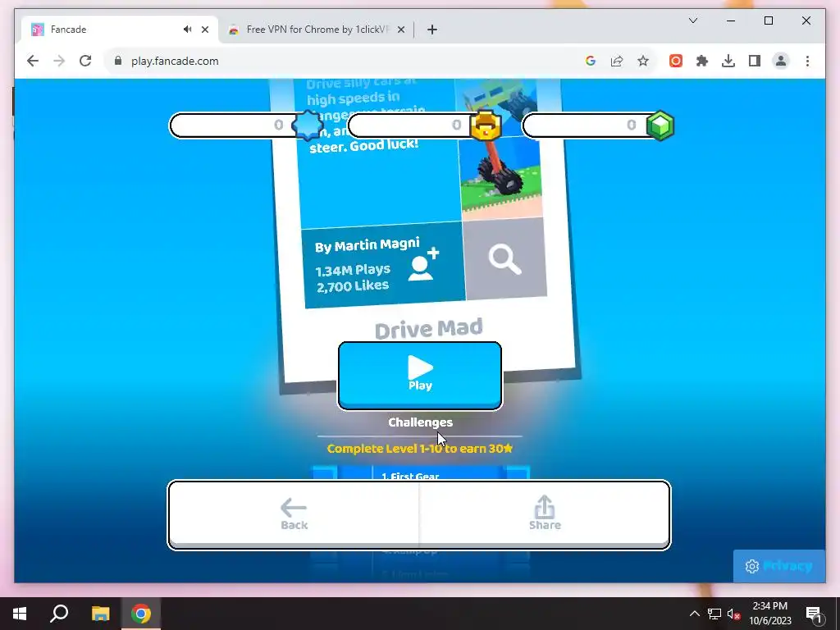This screenshot has width=840, height=630.
Task: Go back using the Back button
Action: (x=294, y=514)
